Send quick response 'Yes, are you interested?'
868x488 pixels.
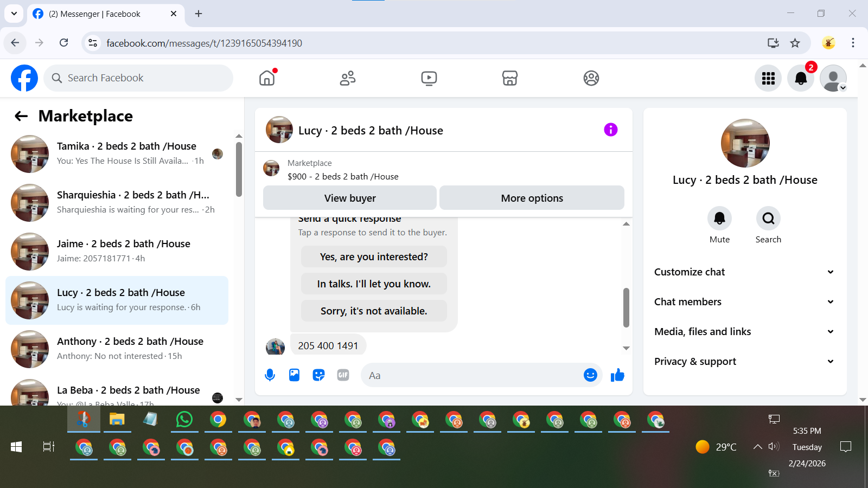pyautogui.click(x=374, y=256)
